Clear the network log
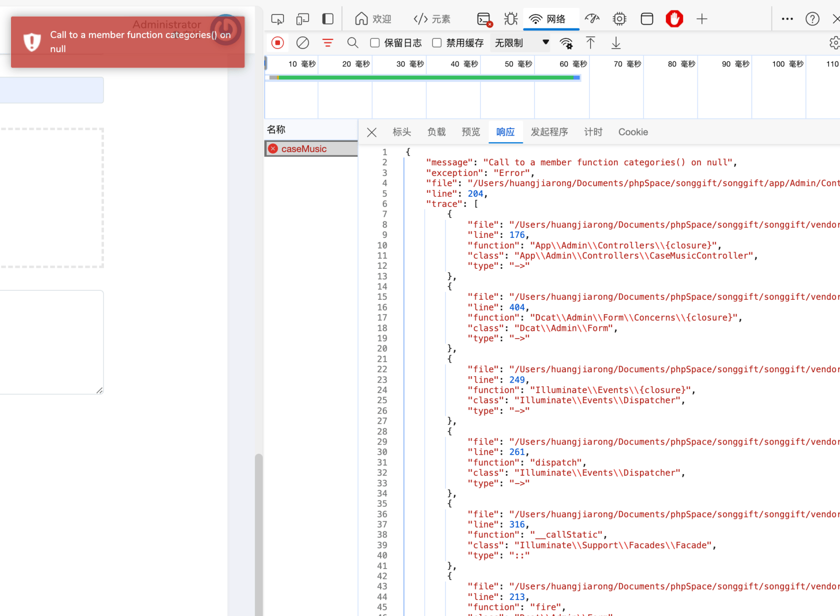Screen dimensions: 840x616 302,43
